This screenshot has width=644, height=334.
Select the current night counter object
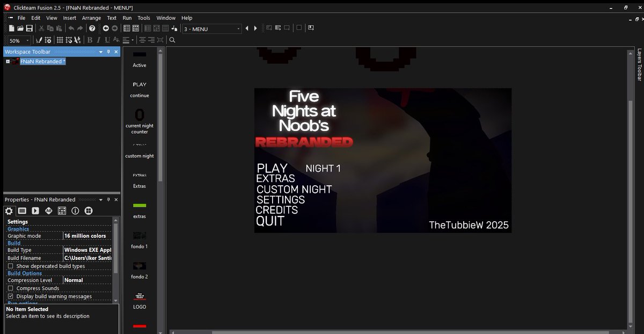point(140,121)
